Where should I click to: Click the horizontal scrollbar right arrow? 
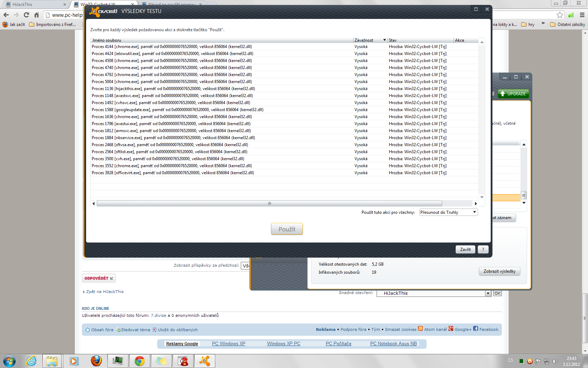pos(476,204)
